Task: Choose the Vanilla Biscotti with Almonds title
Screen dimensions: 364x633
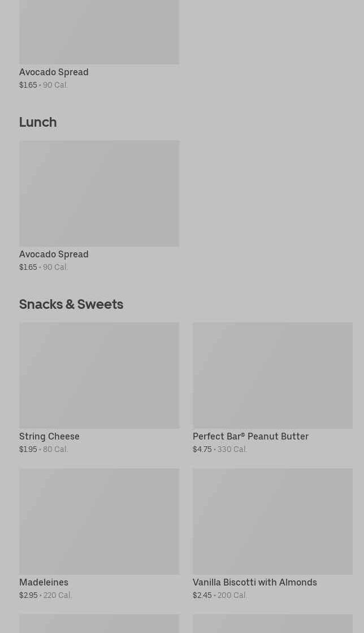Action: 254,583
